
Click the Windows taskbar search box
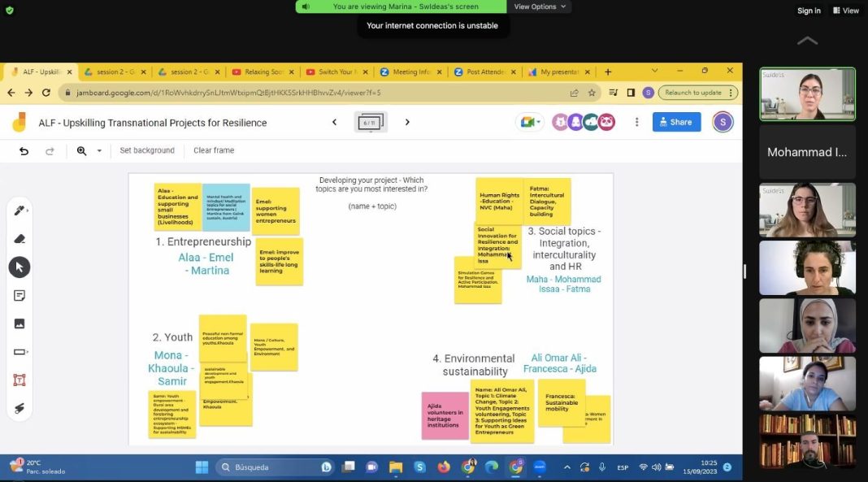[x=276, y=467]
